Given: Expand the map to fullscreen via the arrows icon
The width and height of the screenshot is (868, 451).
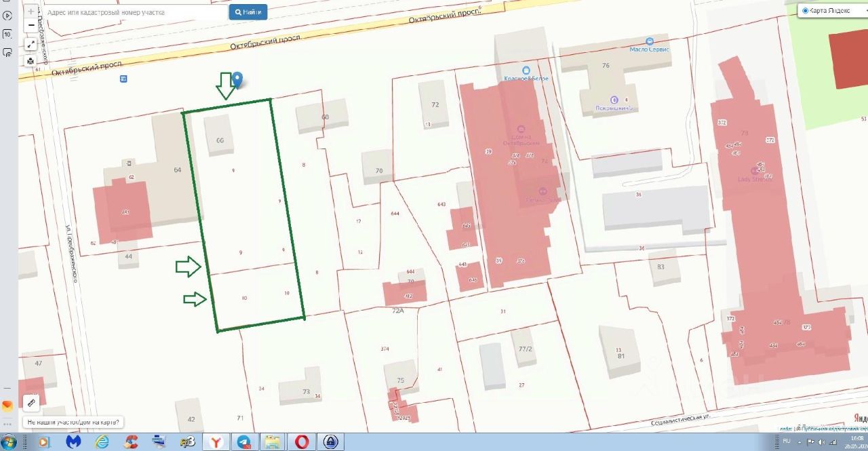Looking at the screenshot, I should pyautogui.click(x=31, y=44).
